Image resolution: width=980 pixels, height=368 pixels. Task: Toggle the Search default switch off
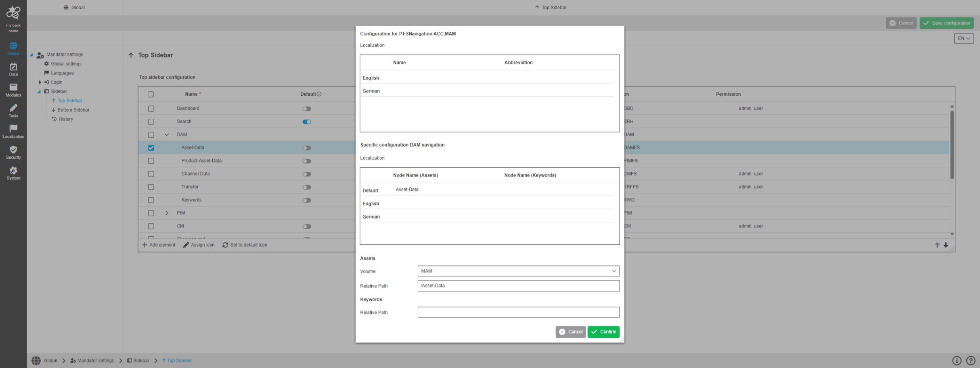[307, 122]
